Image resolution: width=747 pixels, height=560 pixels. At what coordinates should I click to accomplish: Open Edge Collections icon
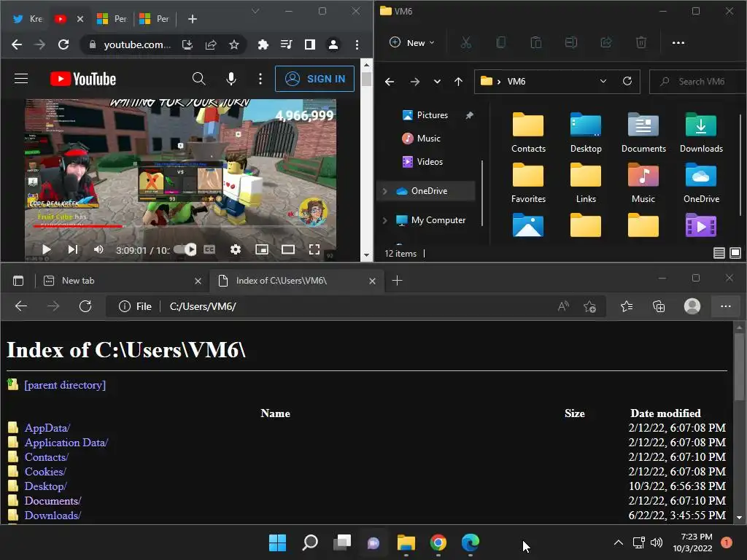[659, 306]
